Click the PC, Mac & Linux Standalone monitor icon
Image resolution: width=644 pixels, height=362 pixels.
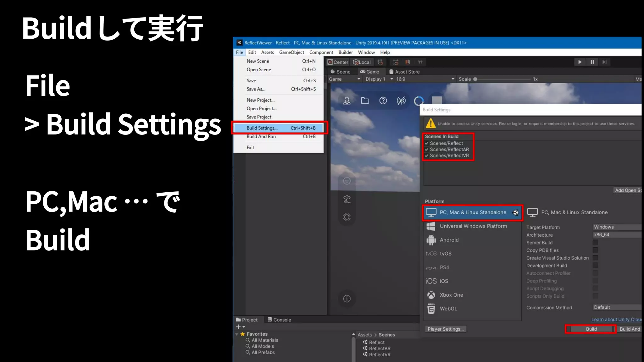click(431, 212)
